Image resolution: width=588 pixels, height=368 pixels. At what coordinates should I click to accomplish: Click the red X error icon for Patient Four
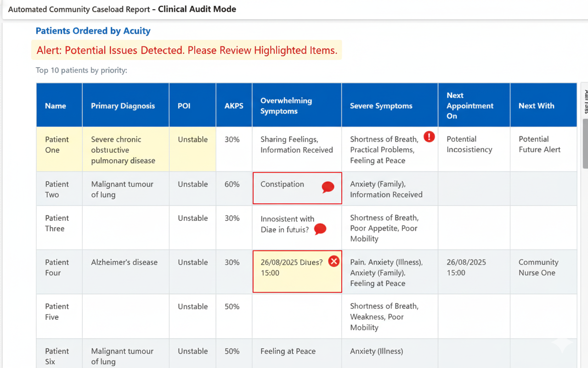pyautogui.click(x=334, y=262)
